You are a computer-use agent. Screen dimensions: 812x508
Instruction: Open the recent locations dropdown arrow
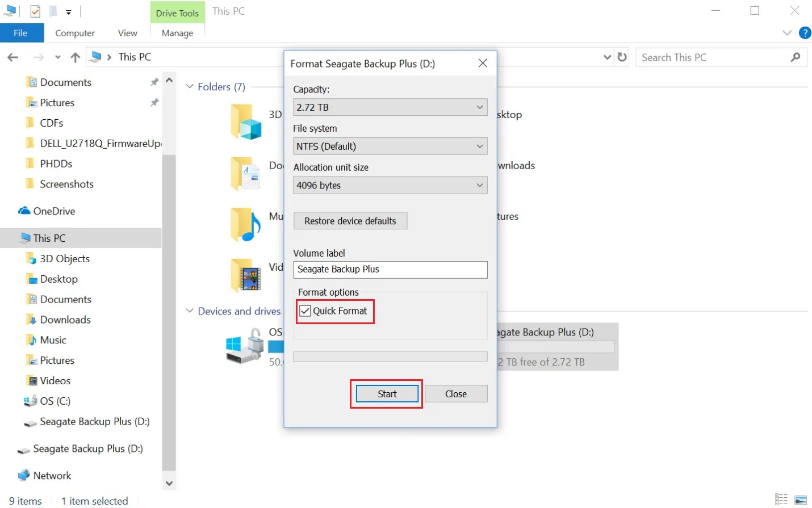[x=58, y=57]
